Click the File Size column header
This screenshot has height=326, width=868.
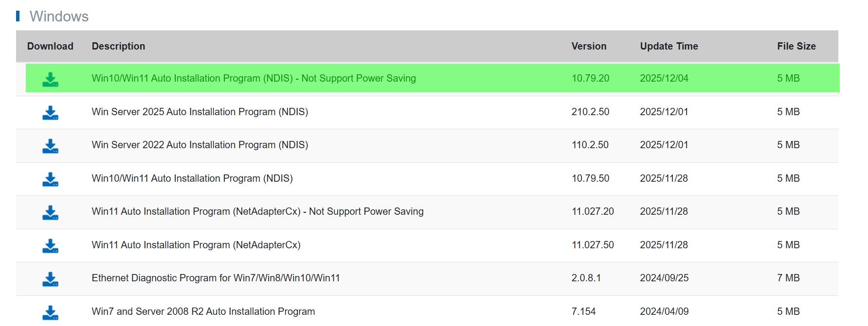coord(796,46)
